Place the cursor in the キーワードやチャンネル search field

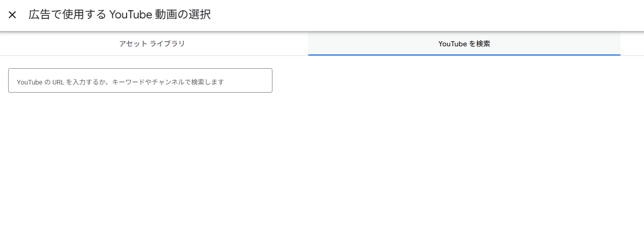tap(140, 81)
